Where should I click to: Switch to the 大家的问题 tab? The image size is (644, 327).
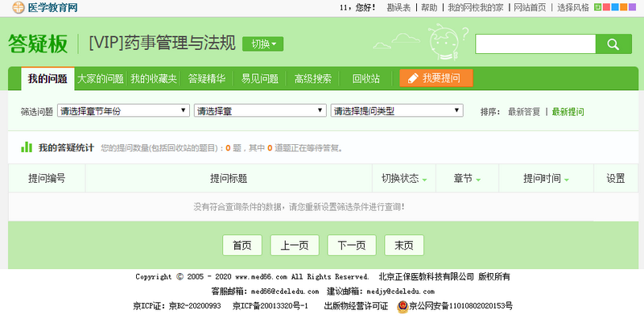point(101,78)
